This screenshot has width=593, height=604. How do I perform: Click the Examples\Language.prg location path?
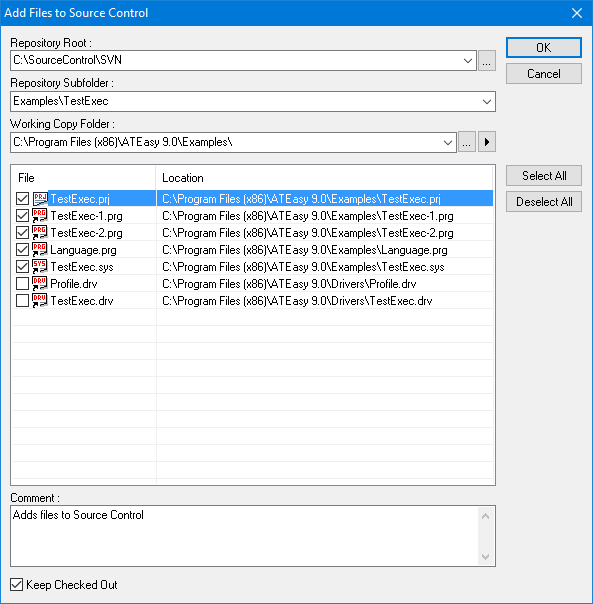305,250
